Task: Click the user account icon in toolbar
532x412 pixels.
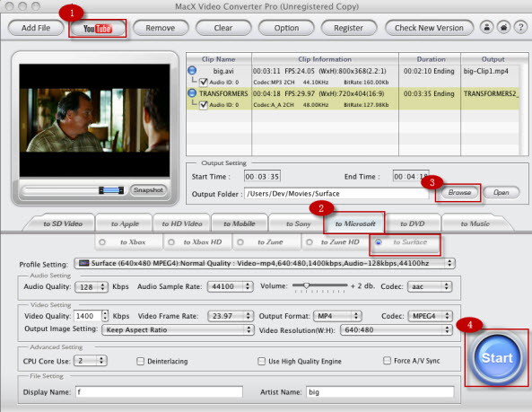Action: click(x=486, y=27)
